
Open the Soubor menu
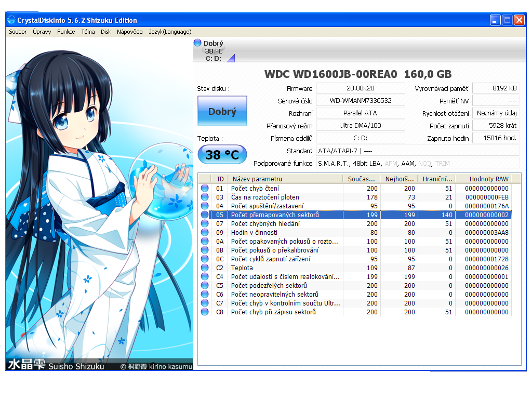(18, 32)
